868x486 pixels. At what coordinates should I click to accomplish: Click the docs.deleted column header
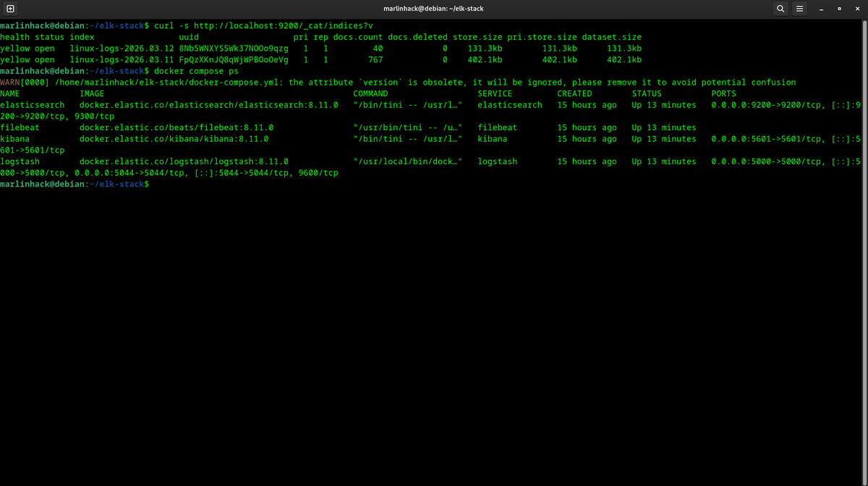(x=418, y=37)
